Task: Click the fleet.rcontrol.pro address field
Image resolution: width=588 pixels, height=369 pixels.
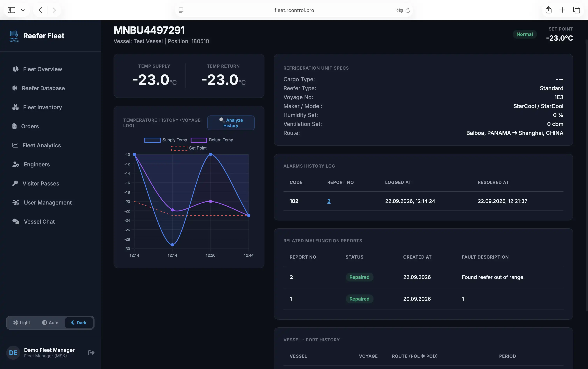Action: coord(294,10)
